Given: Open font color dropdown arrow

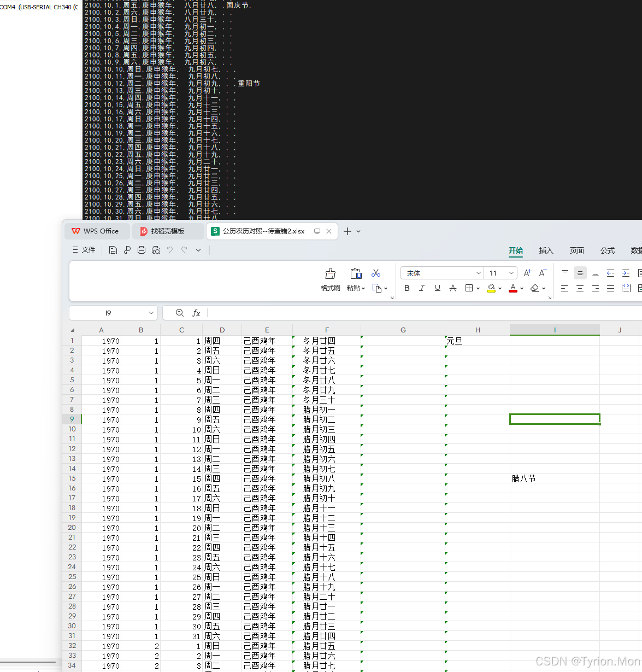Looking at the screenshot, I should [522, 288].
